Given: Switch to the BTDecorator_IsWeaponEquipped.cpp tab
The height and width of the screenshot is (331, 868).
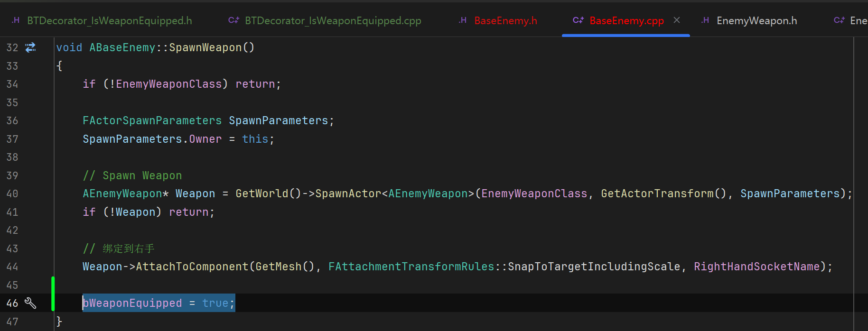Looking at the screenshot, I should tap(333, 21).
